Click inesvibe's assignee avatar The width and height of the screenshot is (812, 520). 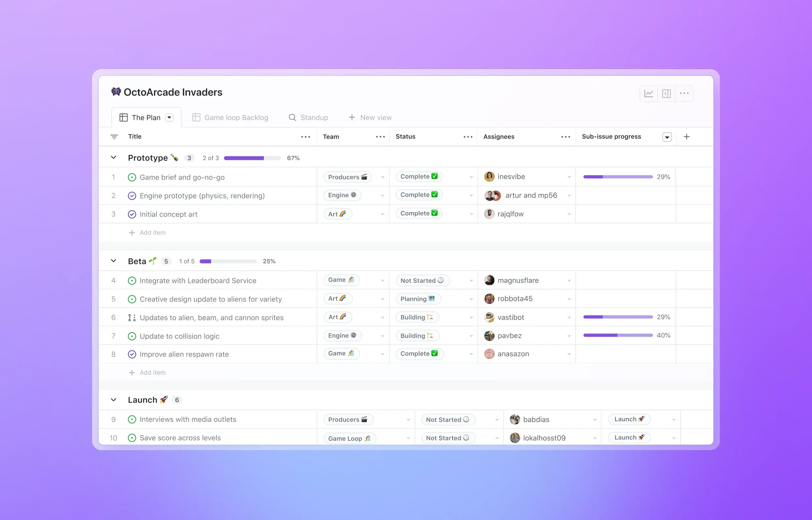pos(489,176)
